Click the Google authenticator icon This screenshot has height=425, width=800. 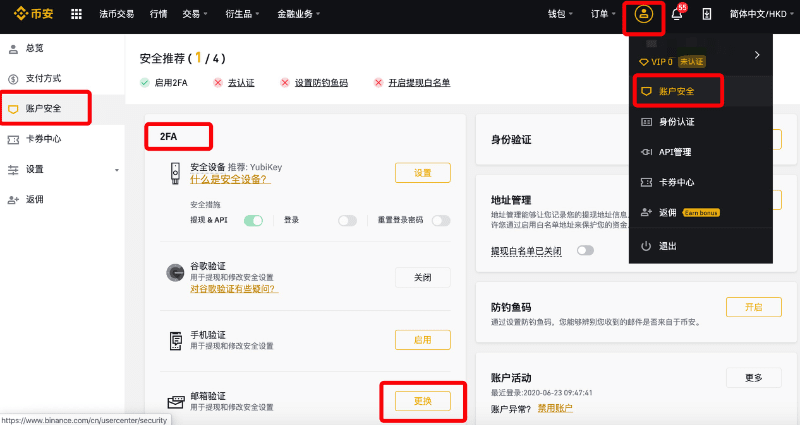coord(175,272)
